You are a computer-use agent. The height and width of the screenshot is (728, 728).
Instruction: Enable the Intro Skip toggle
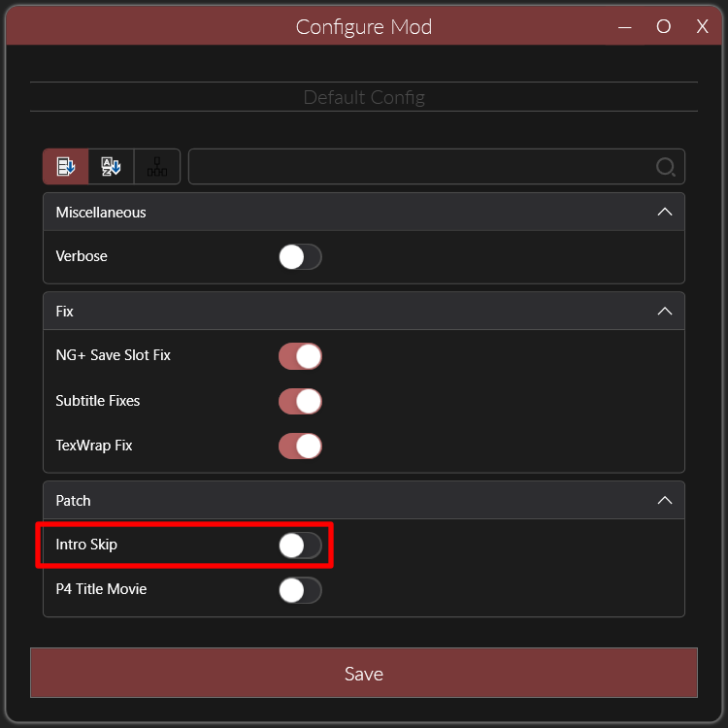[x=300, y=546]
